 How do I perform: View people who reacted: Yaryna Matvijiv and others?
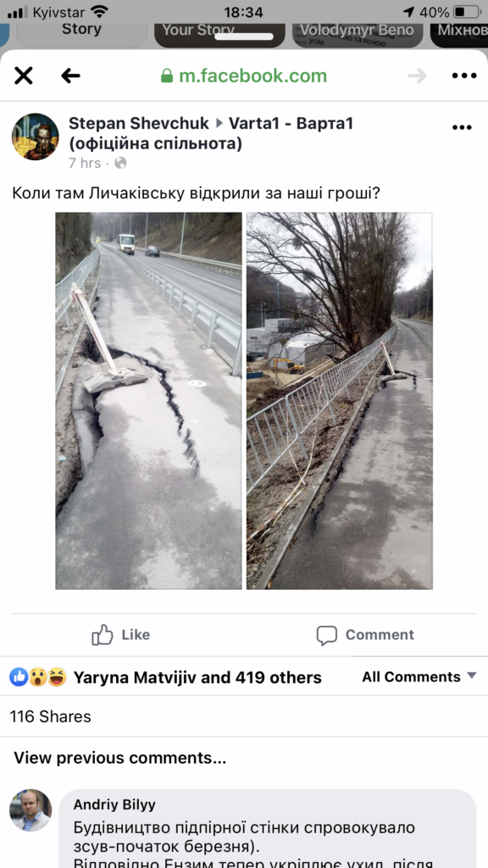[197, 677]
